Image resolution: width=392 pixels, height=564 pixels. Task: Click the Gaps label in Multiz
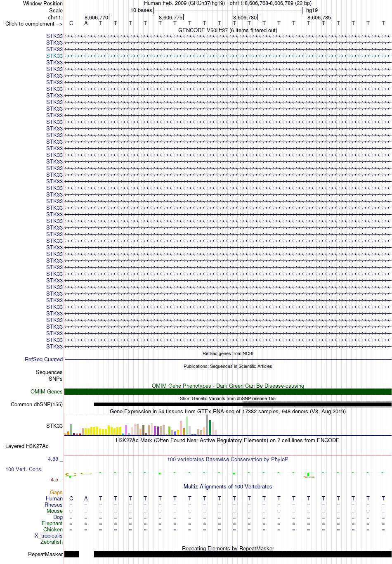point(56,492)
